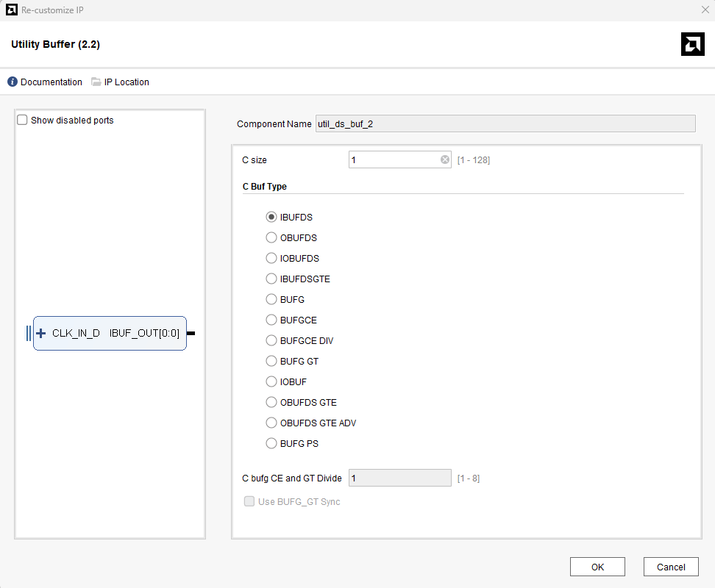Close the Re-customize IP dialog
Image resolution: width=715 pixels, height=588 pixels.
703,10
